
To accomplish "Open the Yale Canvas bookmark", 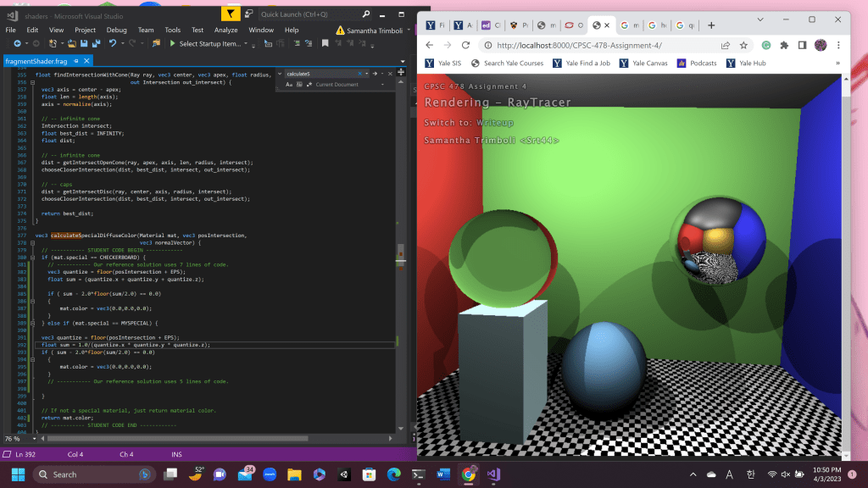I will [643, 64].
